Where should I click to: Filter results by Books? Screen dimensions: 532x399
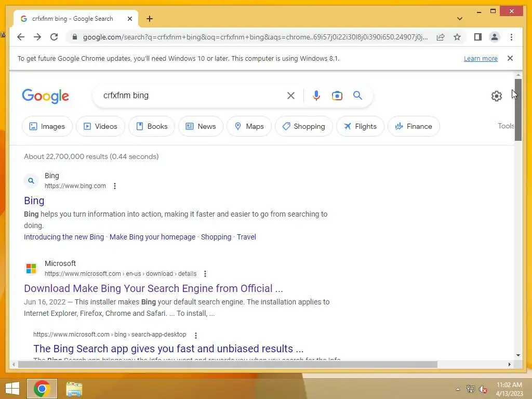152,126
